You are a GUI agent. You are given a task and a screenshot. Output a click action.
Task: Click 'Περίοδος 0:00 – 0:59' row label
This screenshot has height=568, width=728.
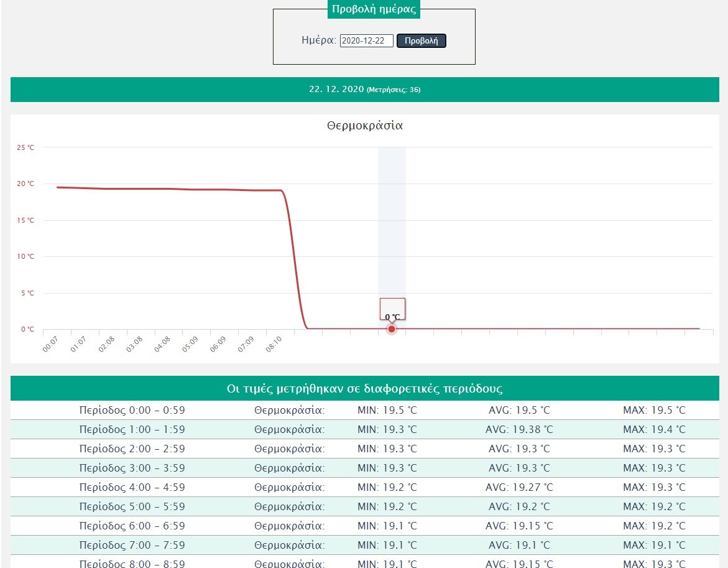tap(132, 410)
